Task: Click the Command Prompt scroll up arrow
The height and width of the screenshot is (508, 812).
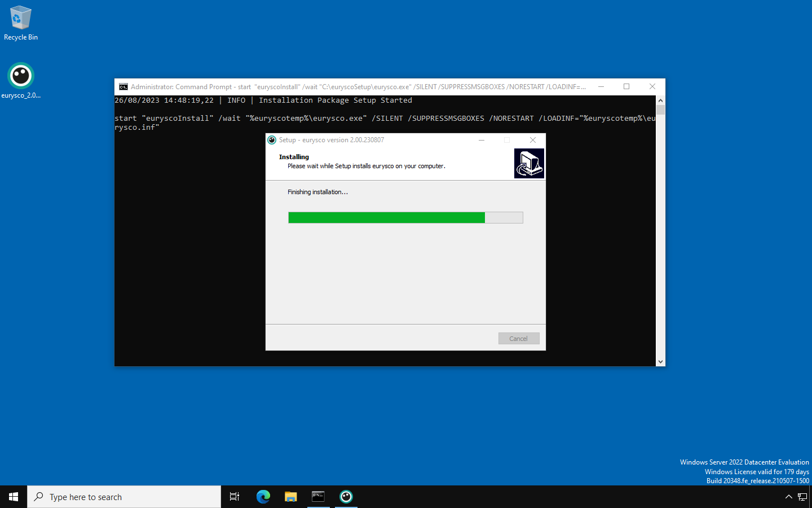Action: (660, 100)
